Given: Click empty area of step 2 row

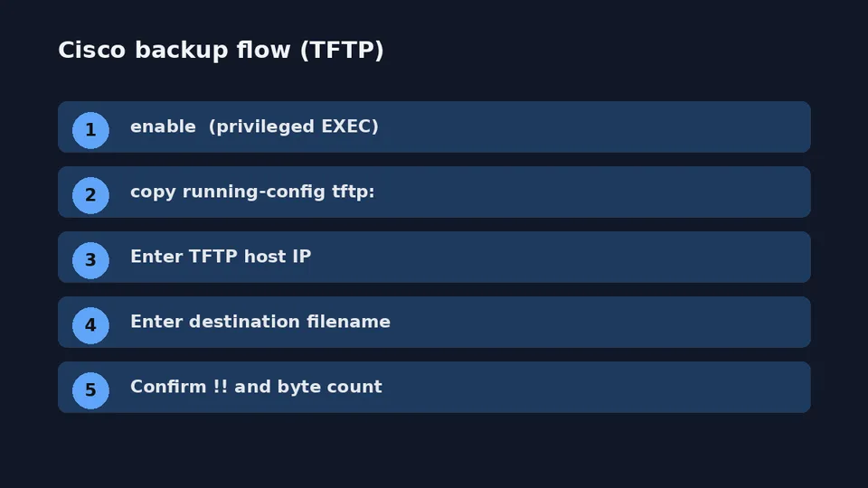Looking at the screenshot, I should pos(592,192).
